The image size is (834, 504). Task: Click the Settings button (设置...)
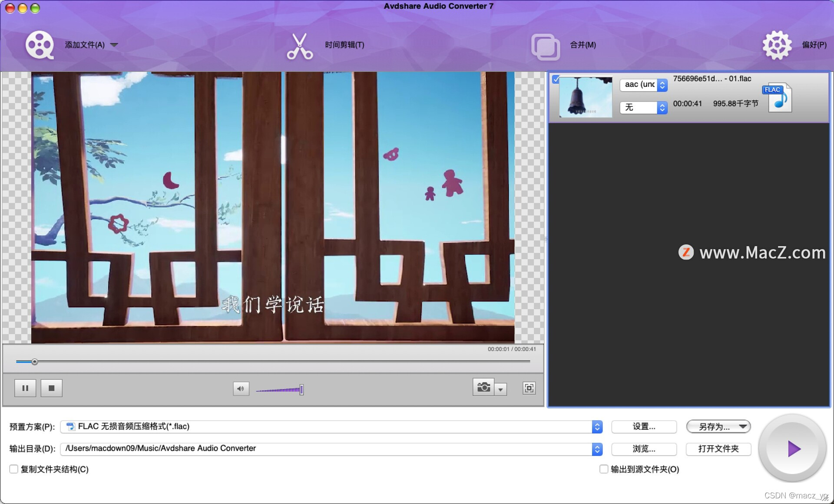(x=644, y=427)
